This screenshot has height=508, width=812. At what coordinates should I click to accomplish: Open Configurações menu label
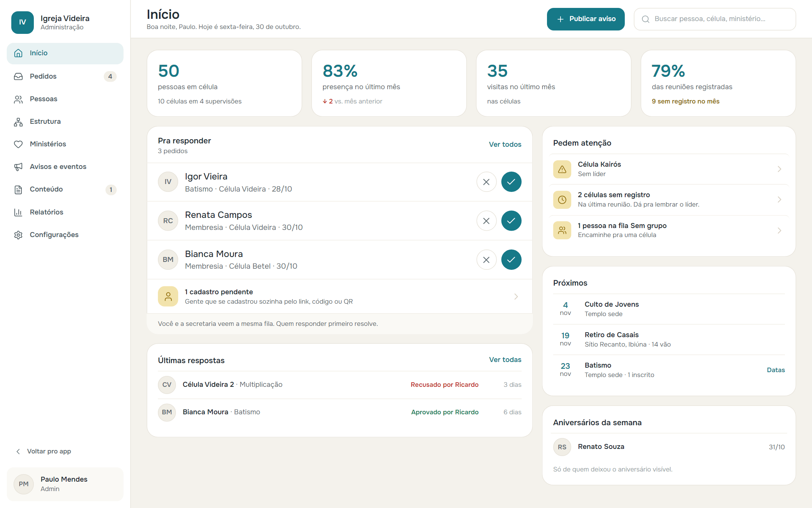[x=54, y=235]
